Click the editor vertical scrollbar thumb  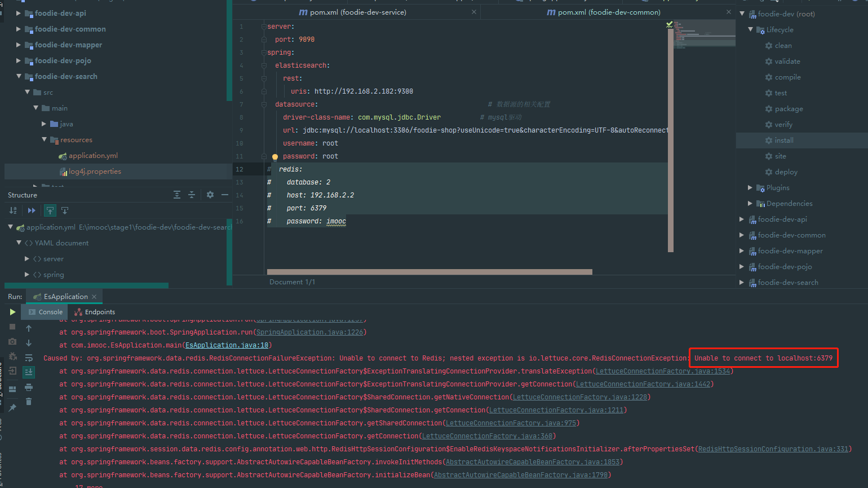pos(671,139)
